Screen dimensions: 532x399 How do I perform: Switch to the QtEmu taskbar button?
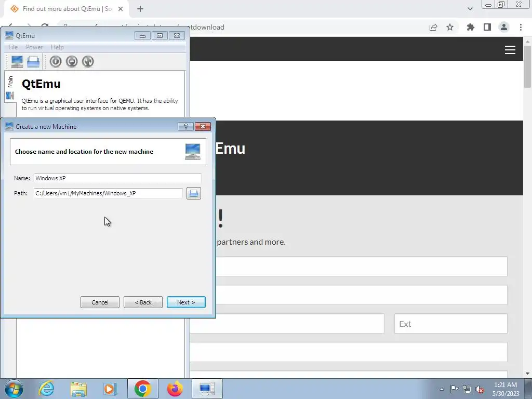coord(207,389)
